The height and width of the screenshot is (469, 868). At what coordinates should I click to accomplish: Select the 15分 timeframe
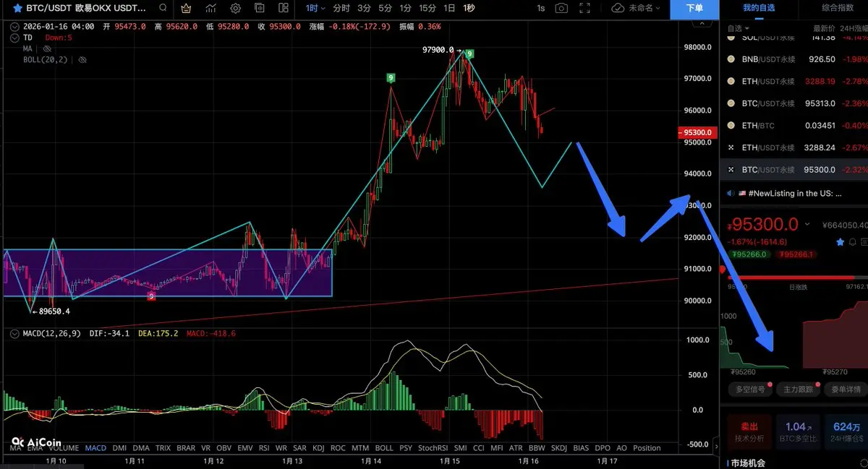coord(427,9)
